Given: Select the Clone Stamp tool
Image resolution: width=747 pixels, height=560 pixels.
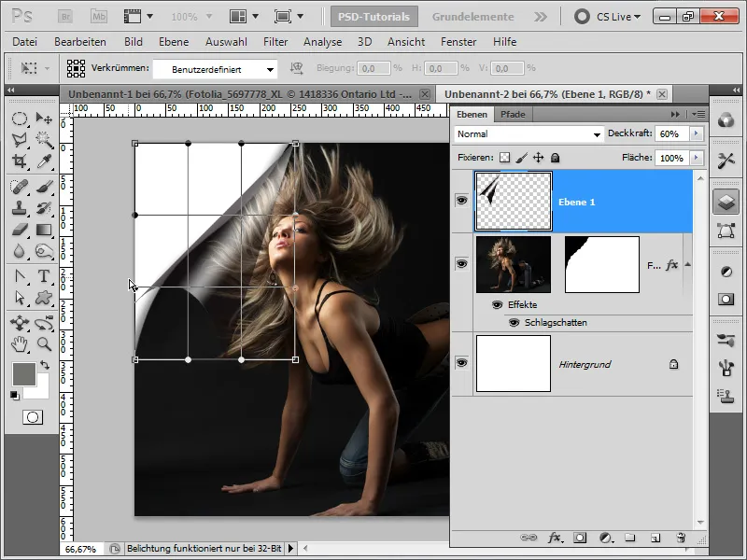Looking at the screenshot, I should (x=20, y=208).
